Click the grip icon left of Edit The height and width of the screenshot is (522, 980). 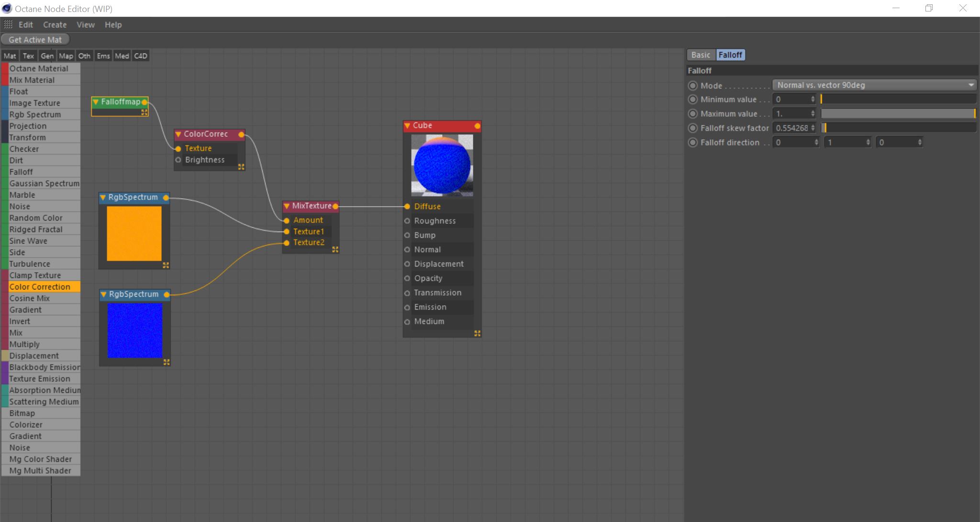(x=8, y=24)
